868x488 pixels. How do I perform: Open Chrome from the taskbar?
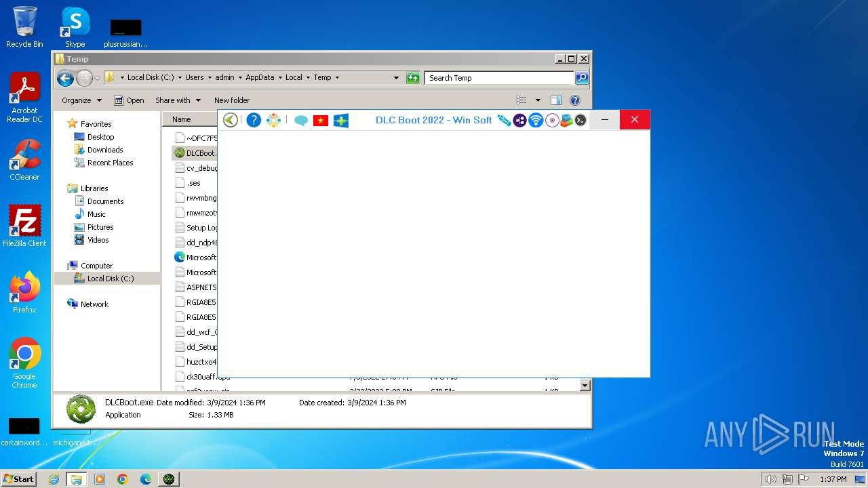(123, 479)
